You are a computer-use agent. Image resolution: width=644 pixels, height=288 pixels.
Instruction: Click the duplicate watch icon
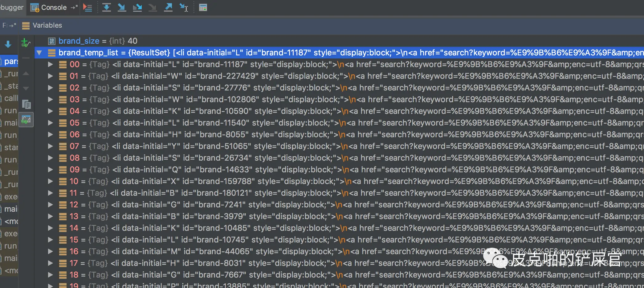pos(26,105)
